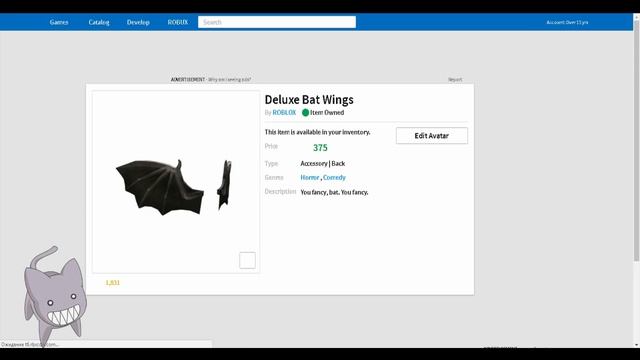640x360 pixels.
Task: Open the ROBUX menu item
Action: pos(178,22)
